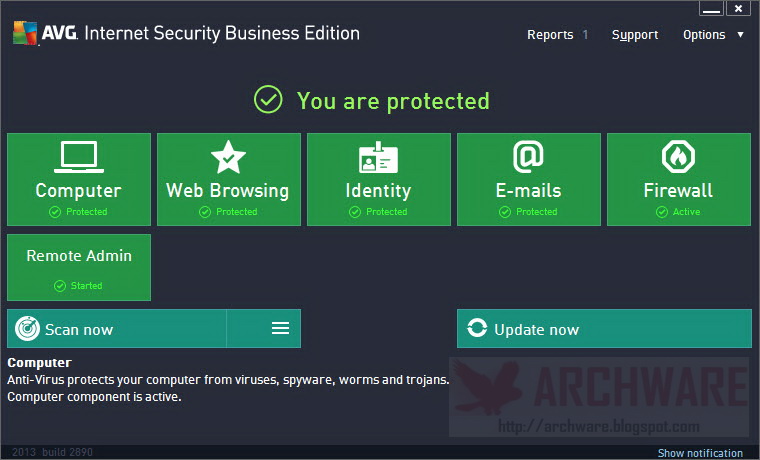Click the Firewall Active status checkmark

(x=662, y=212)
